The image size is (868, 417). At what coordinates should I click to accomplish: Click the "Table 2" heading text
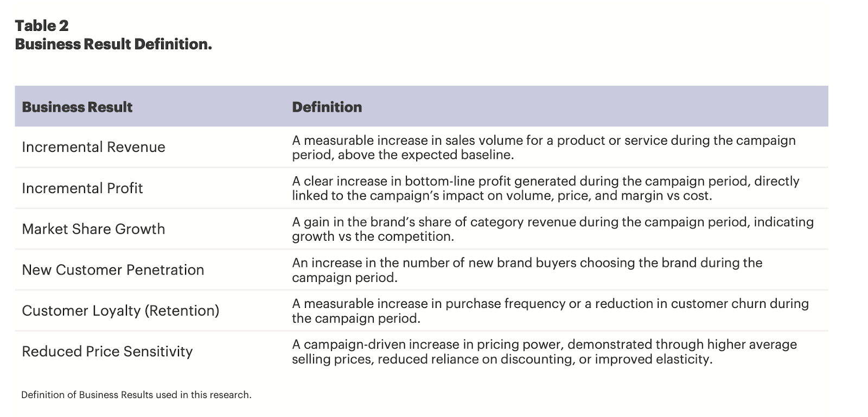point(42,25)
